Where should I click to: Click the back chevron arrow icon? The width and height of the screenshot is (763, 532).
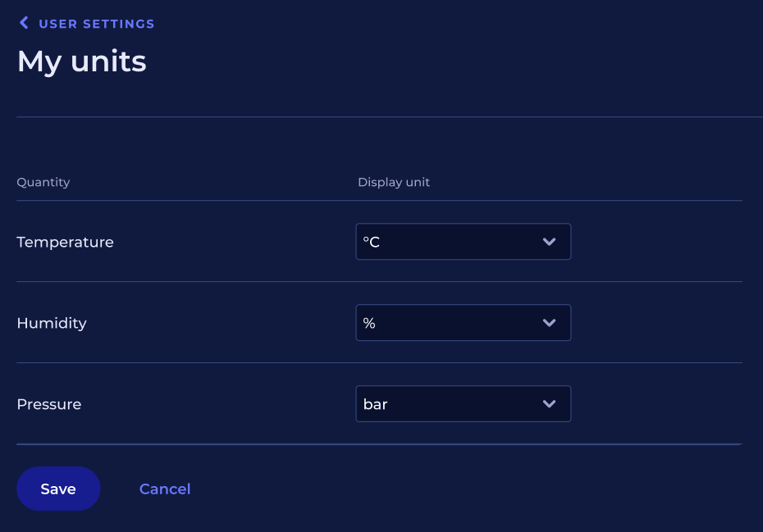point(24,23)
